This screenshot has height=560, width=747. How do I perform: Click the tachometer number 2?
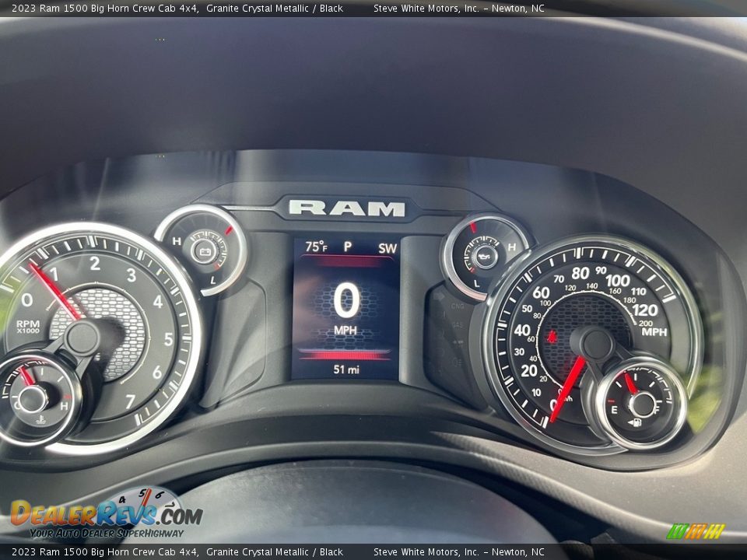[95, 264]
